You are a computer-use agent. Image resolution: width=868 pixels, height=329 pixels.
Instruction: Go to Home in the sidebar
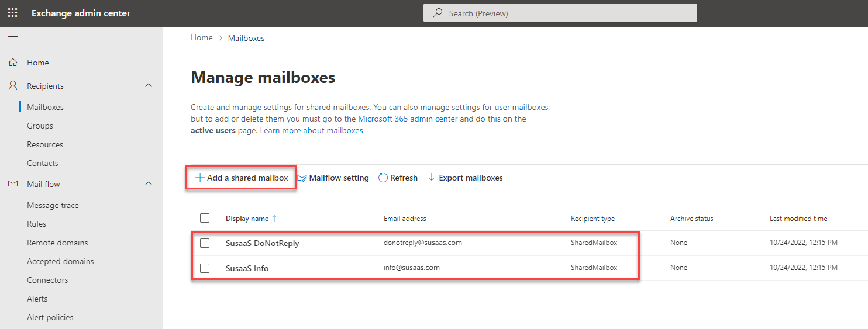[x=38, y=63]
